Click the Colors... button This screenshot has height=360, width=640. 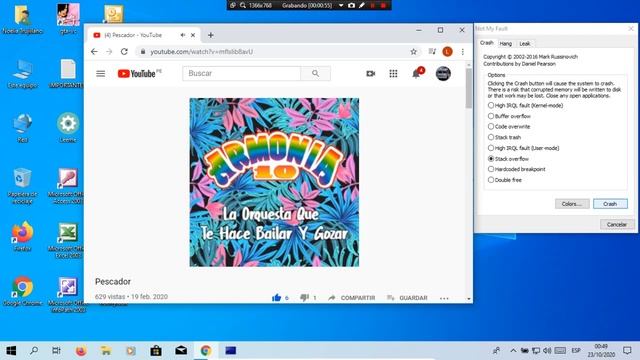point(572,204)
